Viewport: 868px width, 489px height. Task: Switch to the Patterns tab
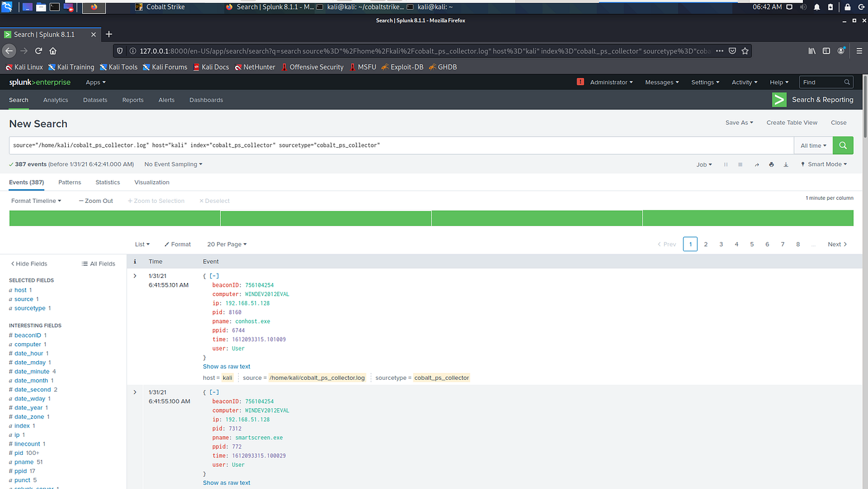(x=69, y=182)
